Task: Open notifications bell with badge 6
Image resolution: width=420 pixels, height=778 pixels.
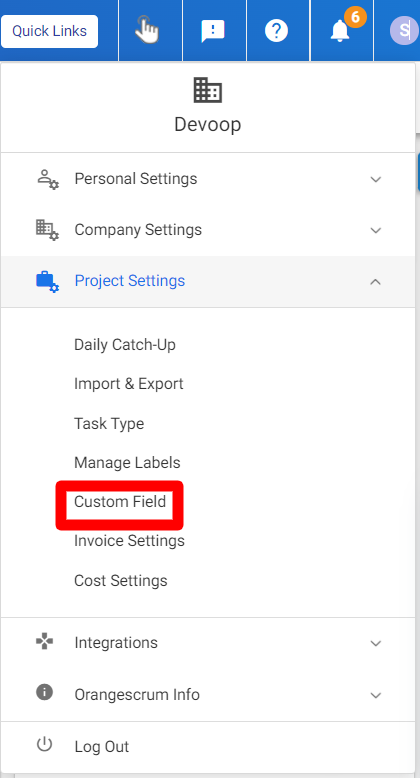Action: click(x=341, y=31)
